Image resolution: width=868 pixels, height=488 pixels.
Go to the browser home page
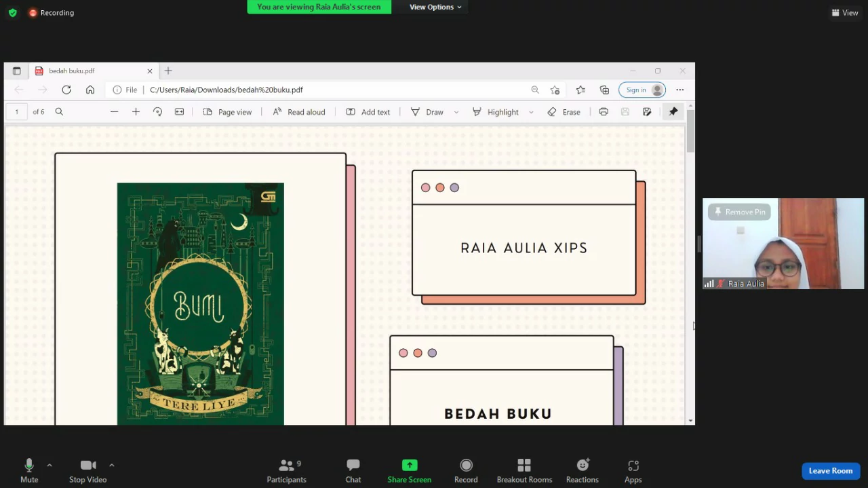tap(90, 90)
